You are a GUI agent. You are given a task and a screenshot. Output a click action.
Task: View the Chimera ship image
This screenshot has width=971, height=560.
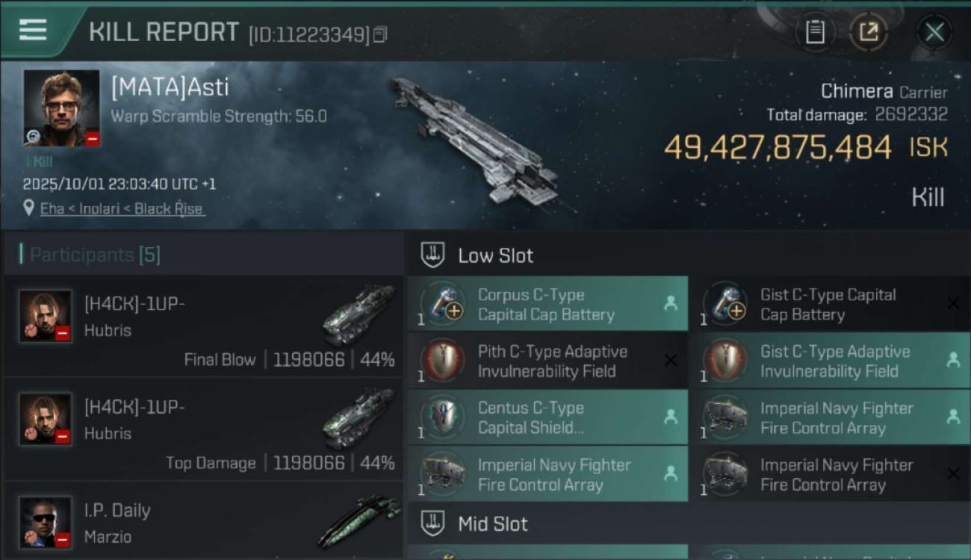(478, 142)
